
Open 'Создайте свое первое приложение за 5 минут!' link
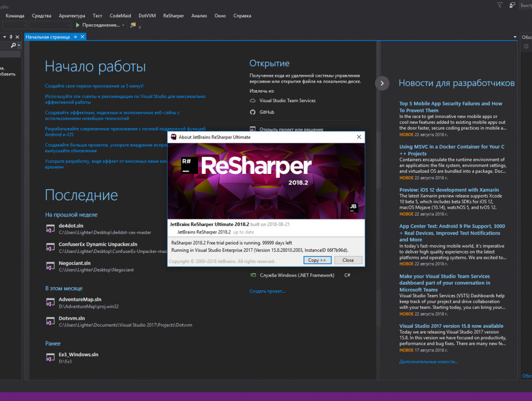(94, 86)
